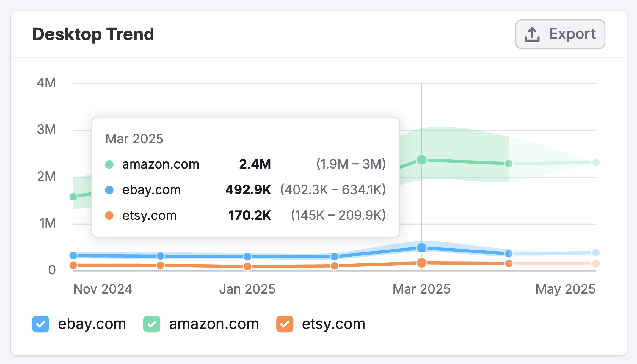Uncheck the amazon.com legend checkbox
The width and height of the screenshot is (637, 364).
[x=152, y=324]
